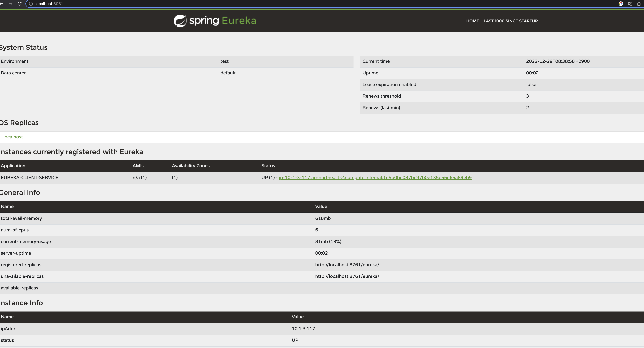The width and height of the screenshot is (644, 348).
Task: Click unavailable-replicas URL value
Action: [348, 276]
